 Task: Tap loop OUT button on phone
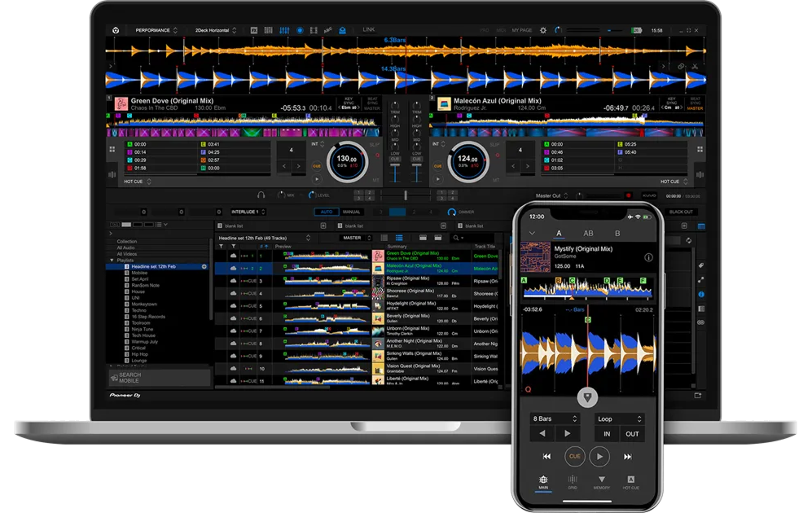tap(632, 434)
